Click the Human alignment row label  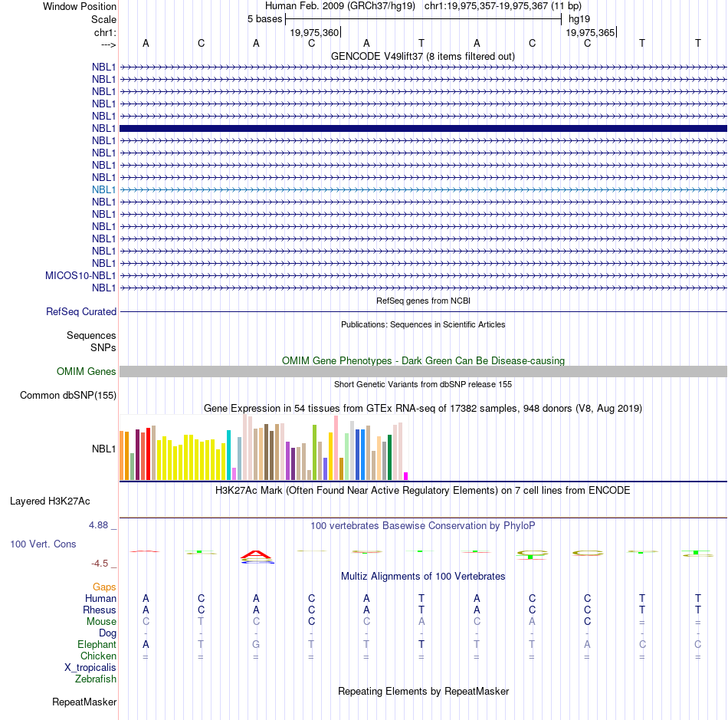click(x=100, y=598)
